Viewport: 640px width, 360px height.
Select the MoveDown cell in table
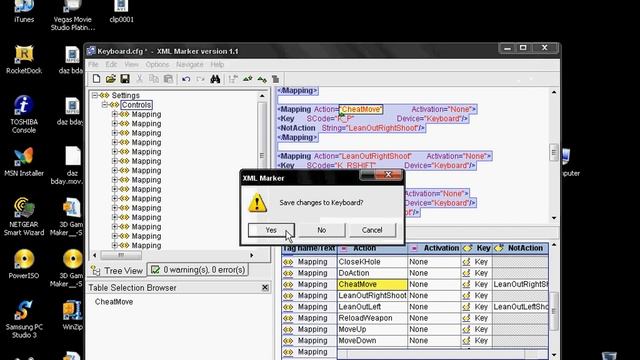tap(372, 341)
